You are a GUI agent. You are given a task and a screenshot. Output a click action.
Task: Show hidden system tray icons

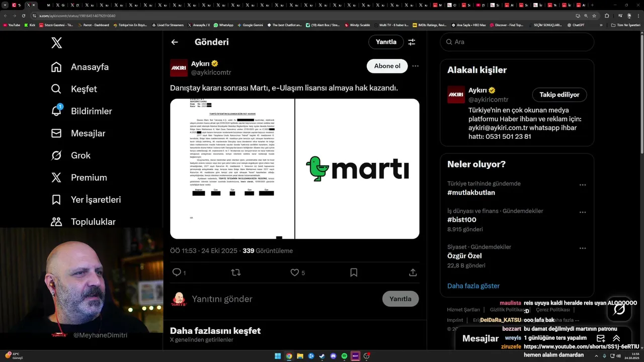[596, 356]
